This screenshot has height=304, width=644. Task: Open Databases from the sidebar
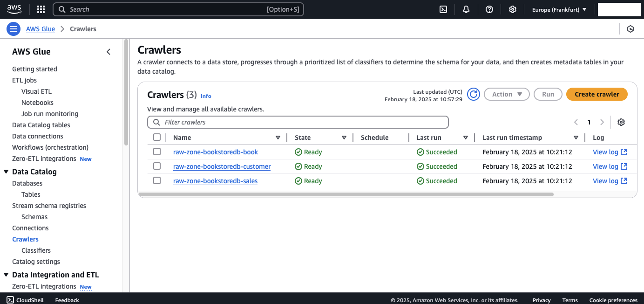coord(27,183)
